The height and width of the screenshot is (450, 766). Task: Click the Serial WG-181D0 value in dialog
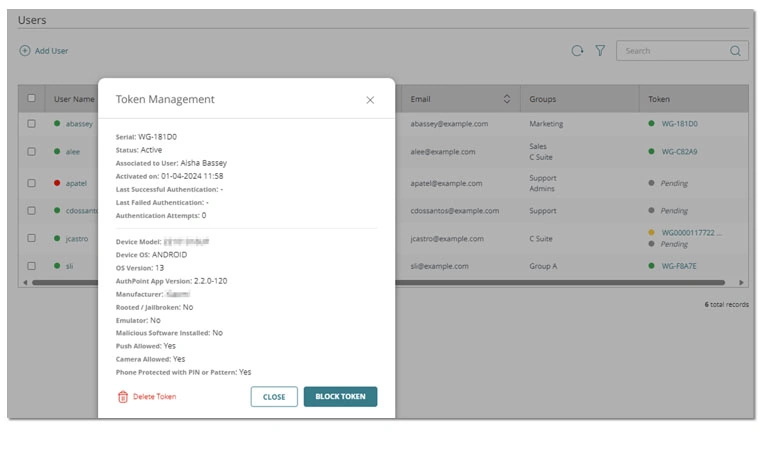click(x=157, y=137)
